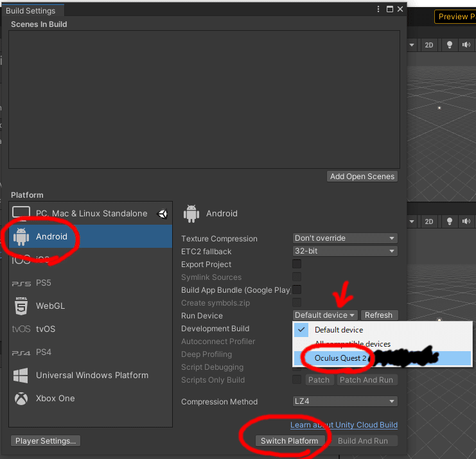The image size is (476, 459).
Task: Toggle Scripts Only Build checkbox
Action: coord(297,379)
